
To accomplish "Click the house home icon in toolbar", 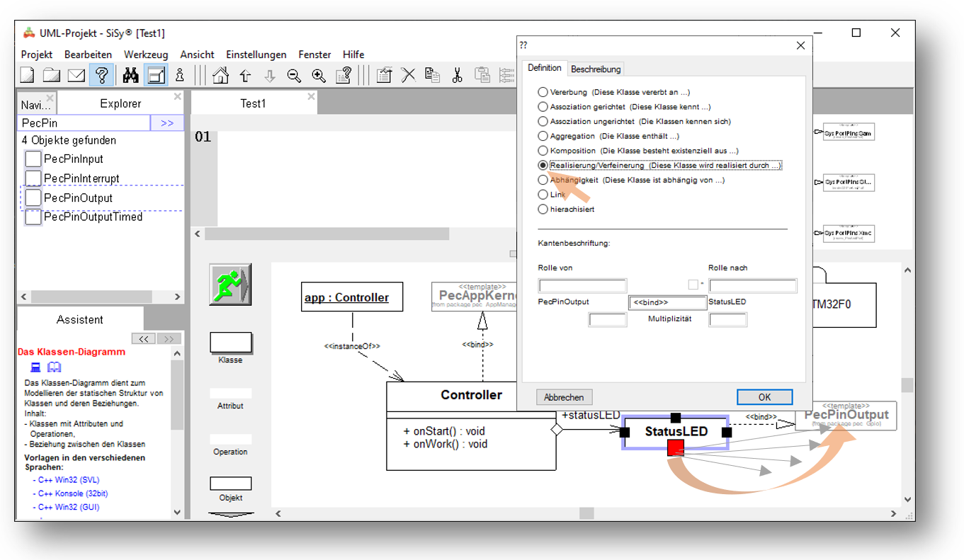I will click(221, 75).
